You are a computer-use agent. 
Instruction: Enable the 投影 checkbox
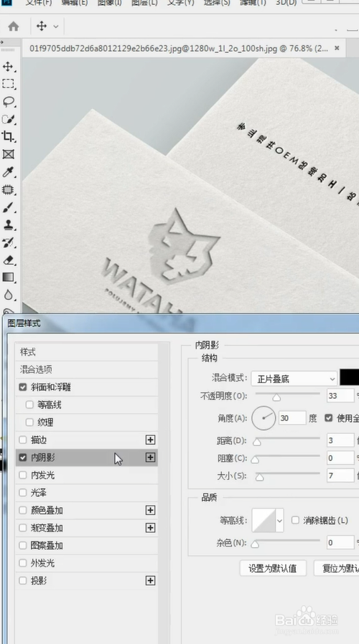click(x=23, y=580)
